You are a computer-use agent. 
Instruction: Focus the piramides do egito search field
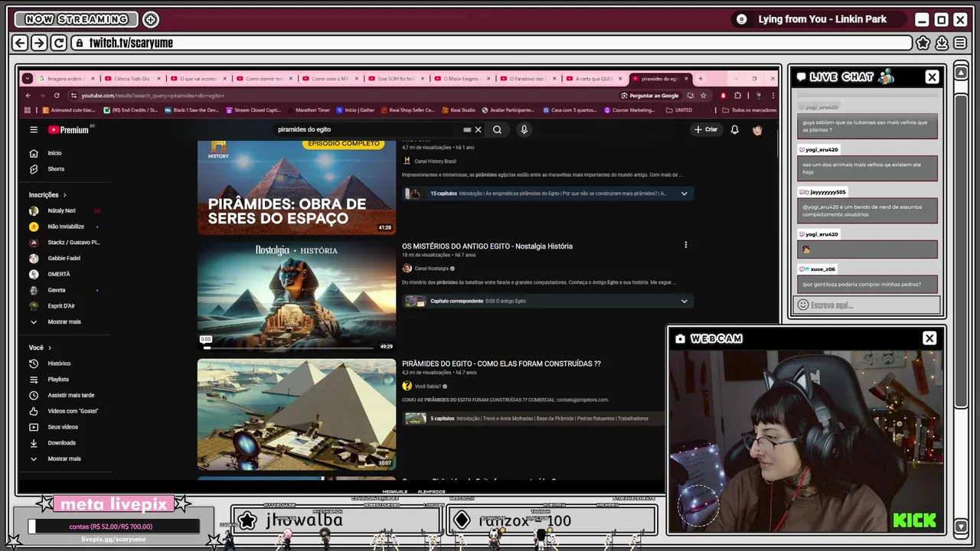point(367,130)
